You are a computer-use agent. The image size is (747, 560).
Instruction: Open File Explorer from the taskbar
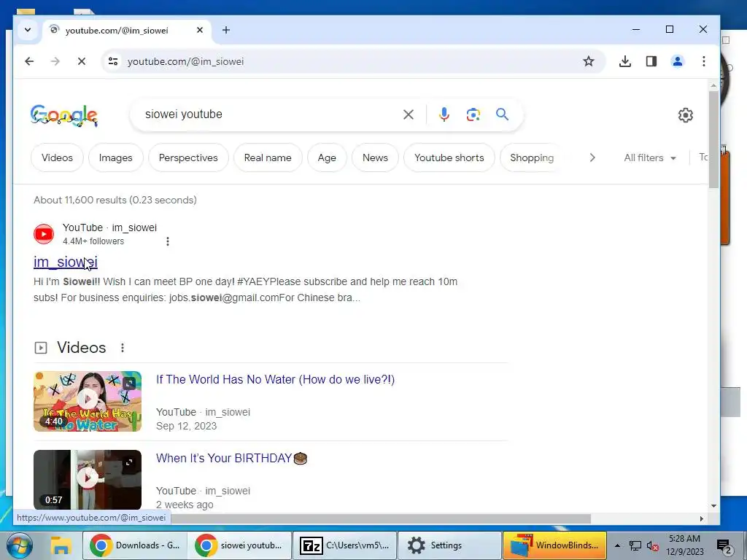click(61, 545)
